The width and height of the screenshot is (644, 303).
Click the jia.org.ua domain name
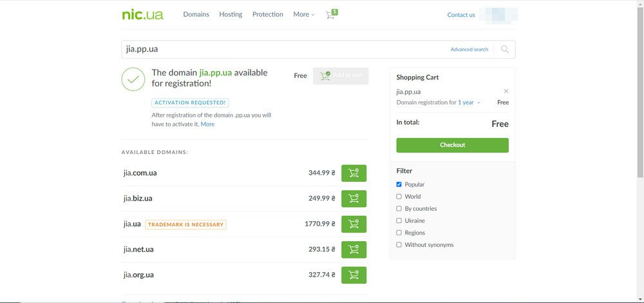coord(138,275)
